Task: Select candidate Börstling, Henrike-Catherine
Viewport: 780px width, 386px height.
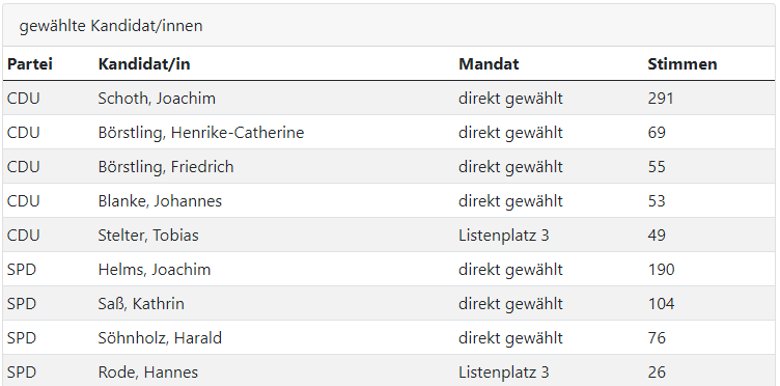Action: point(201,133)
